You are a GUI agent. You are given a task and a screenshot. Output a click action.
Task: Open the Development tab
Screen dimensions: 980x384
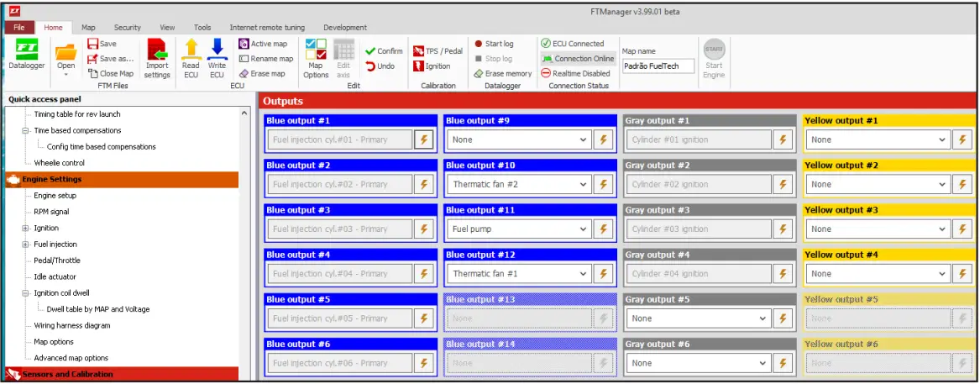tap(345, 28)
